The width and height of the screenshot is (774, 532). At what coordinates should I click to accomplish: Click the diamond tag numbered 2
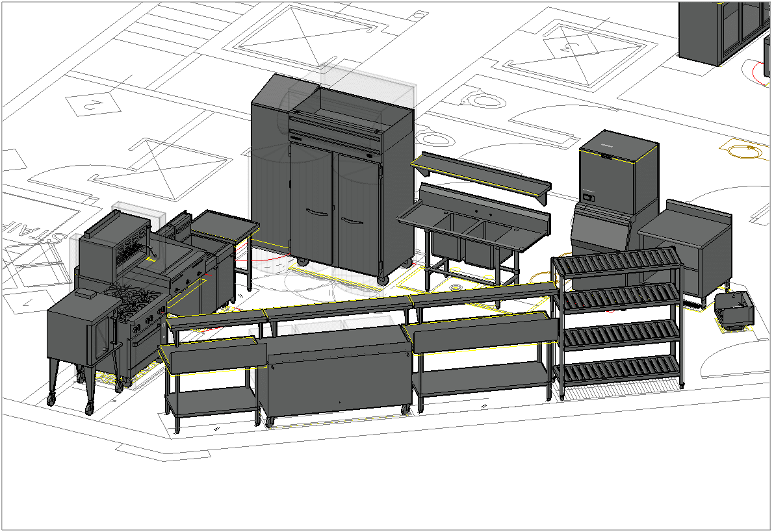pyautogui.click(x=93, y=104)
